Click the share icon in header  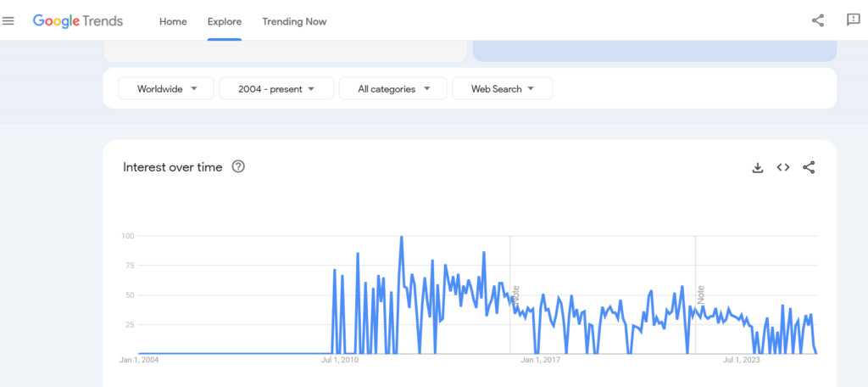pyautogui.click(x=818, y=21)
